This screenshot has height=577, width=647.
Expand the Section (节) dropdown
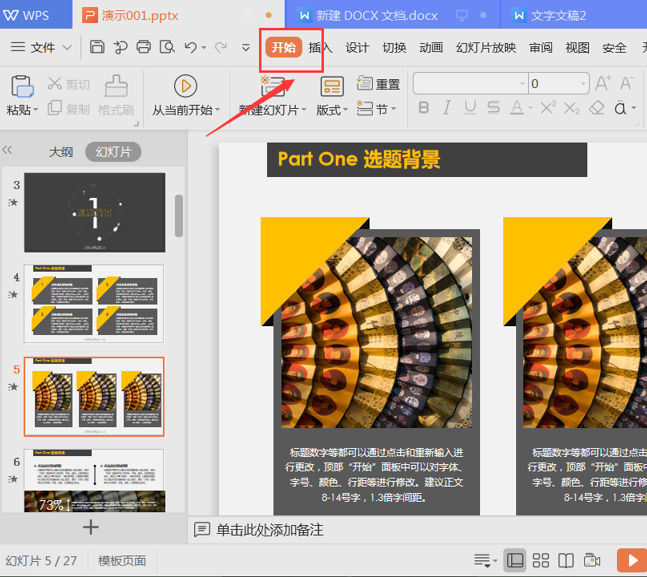[x=393, y=109]
